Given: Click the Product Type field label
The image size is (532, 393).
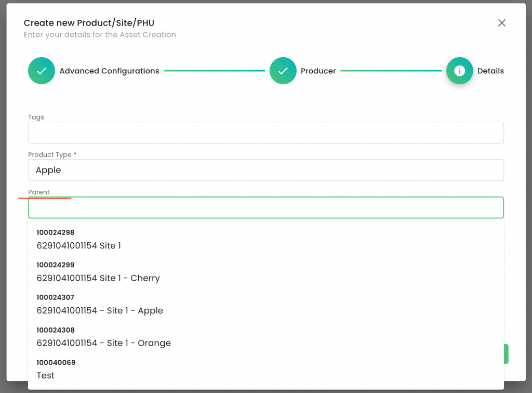Looking at the screenshot, I should point(50,154).
